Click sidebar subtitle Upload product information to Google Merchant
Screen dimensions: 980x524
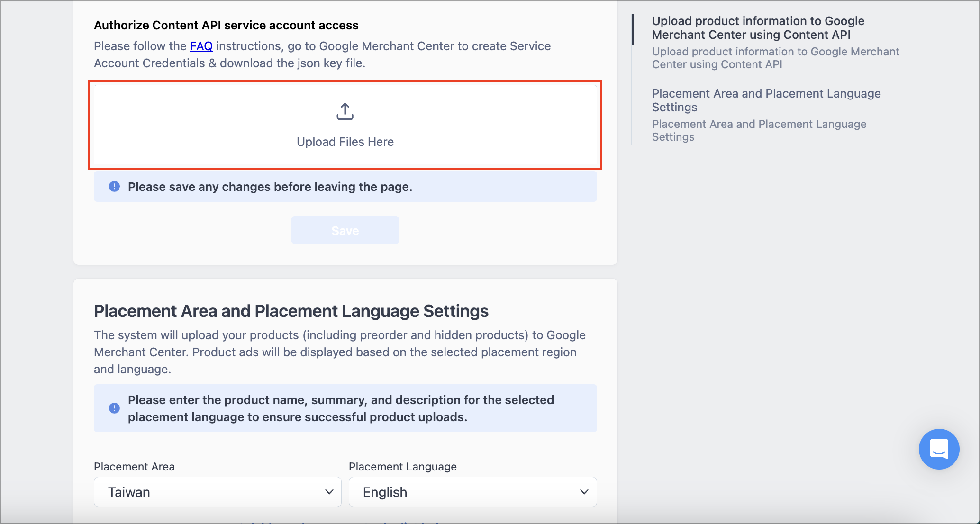[x=775, y=58]
